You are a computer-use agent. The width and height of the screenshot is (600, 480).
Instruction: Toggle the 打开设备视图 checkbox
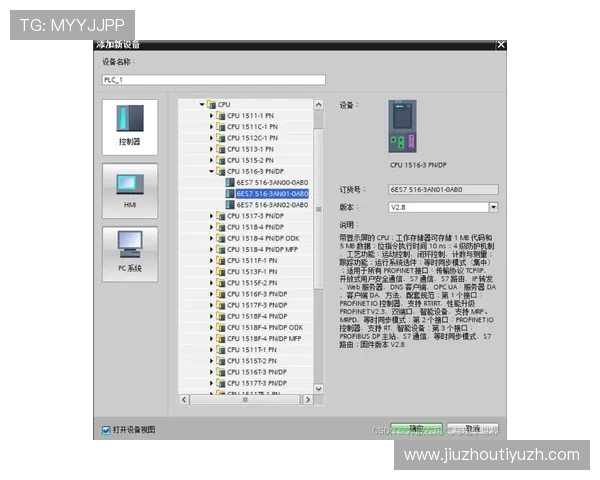click(106, 430)
